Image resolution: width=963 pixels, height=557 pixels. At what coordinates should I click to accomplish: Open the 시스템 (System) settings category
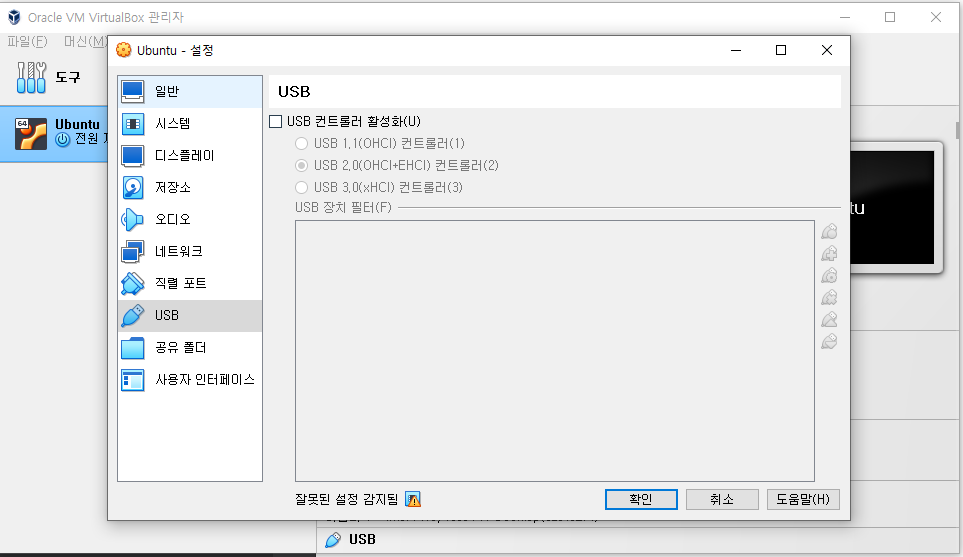pyautogui.click(x=190, y=123)
